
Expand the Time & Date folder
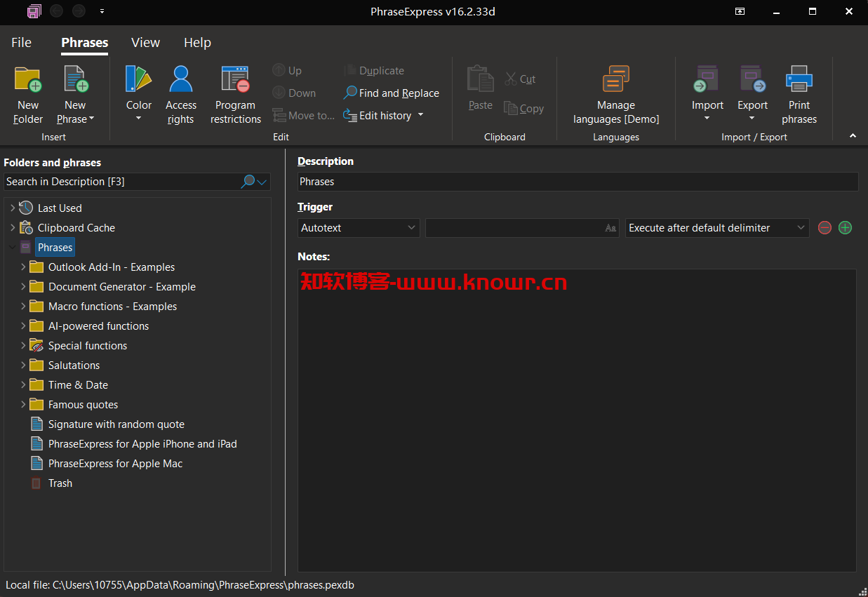click(x=23, y=385)
